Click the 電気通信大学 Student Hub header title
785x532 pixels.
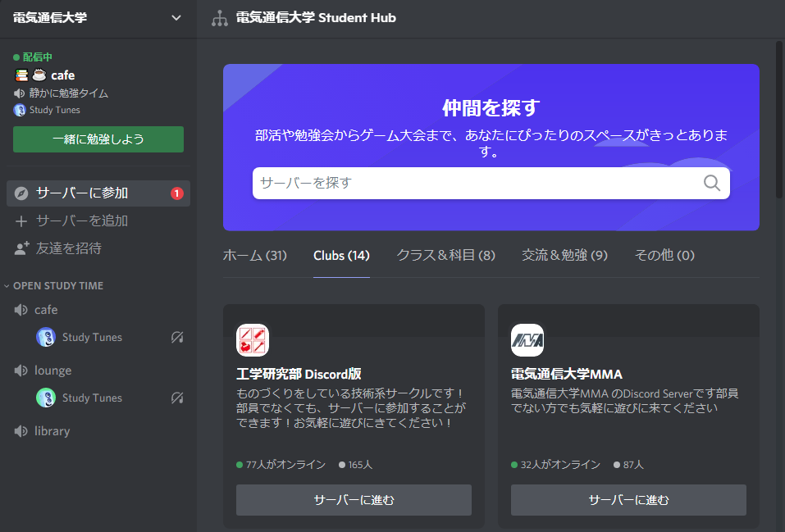(x=316, y=18)
